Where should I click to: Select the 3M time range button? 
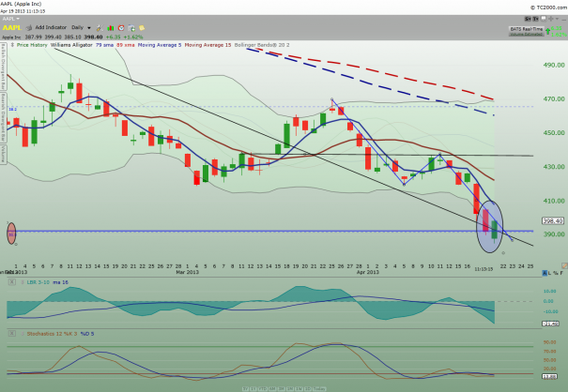coord(282,389)
